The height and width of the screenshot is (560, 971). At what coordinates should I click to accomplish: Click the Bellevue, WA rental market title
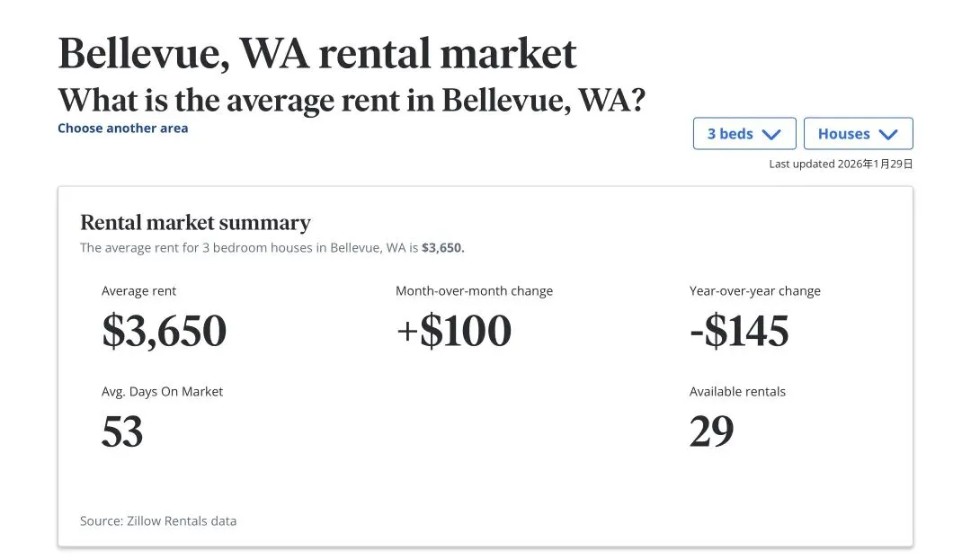click(317, 54)
